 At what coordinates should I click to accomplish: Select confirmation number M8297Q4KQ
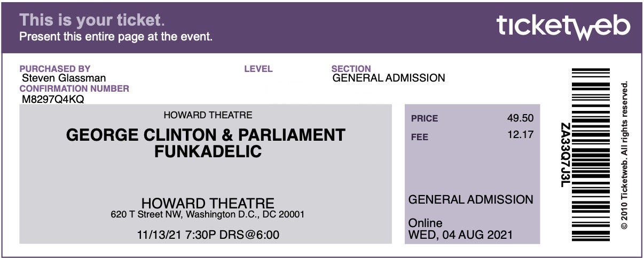pyautogui.click(x=53, y=99)
